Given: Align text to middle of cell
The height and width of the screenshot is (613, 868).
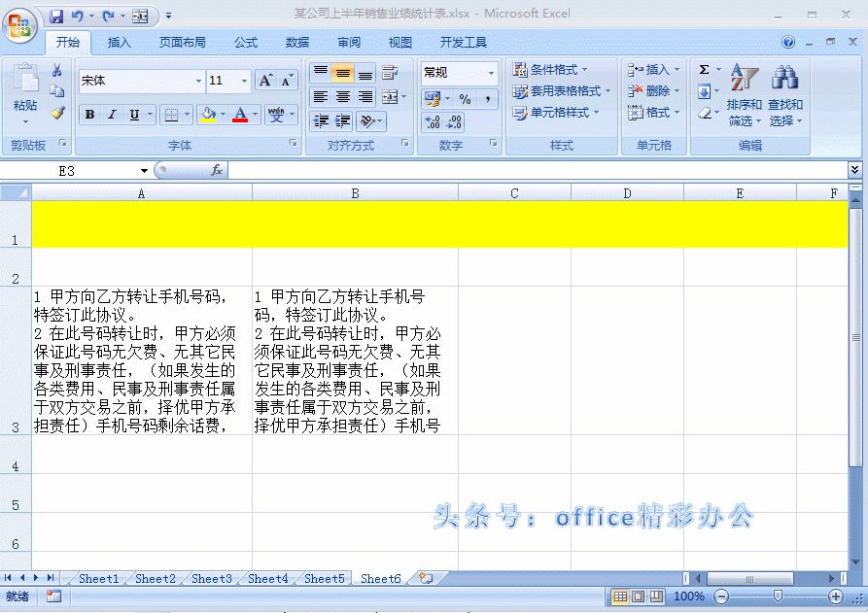Looking at the screenshot, I should (343, 73).
